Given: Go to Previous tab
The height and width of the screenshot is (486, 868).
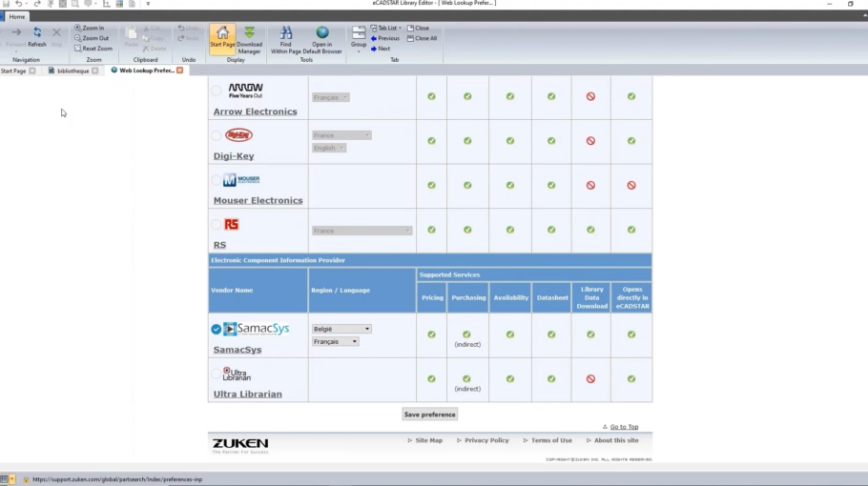Looking at the screenshot, I should click(x=384, y=38).
